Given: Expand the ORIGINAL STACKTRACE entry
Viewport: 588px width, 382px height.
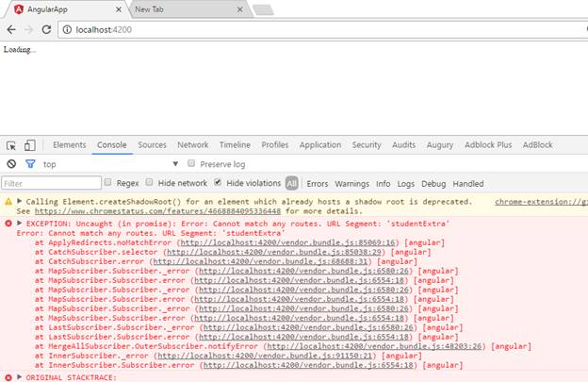Looking at the screenshot, I should (20, 376).
